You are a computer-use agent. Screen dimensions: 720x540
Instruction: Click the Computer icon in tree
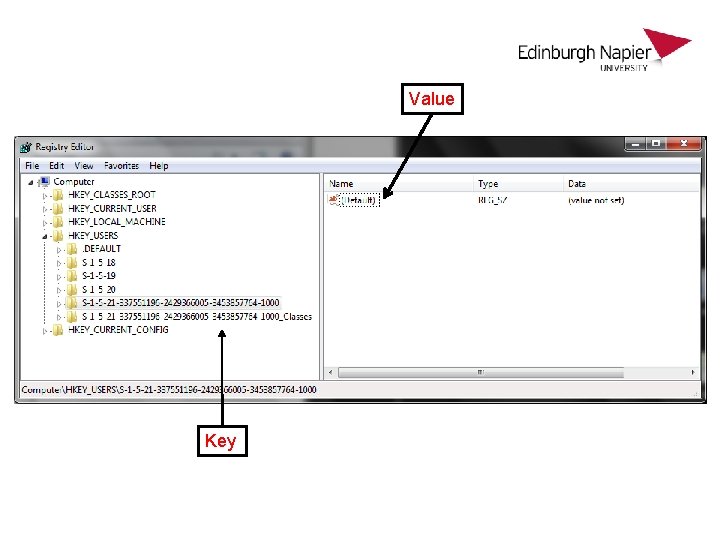(x=45, y=182)
